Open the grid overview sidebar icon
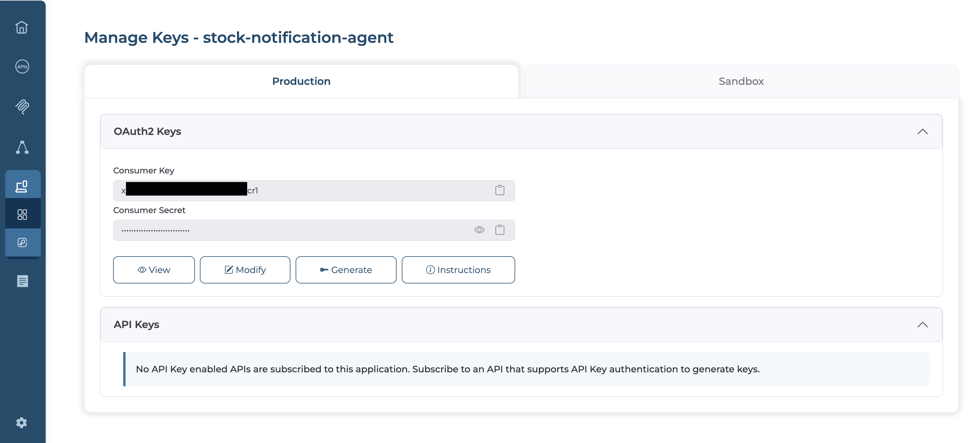The image size is (980, 443). pyautogui.click(x=22, y=215)
